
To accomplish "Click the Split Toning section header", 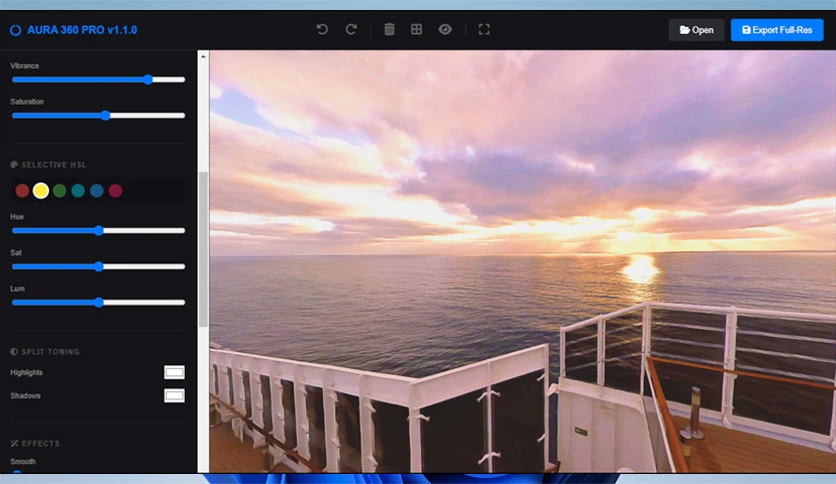I will pyautogui.click(x=45, y=352).
